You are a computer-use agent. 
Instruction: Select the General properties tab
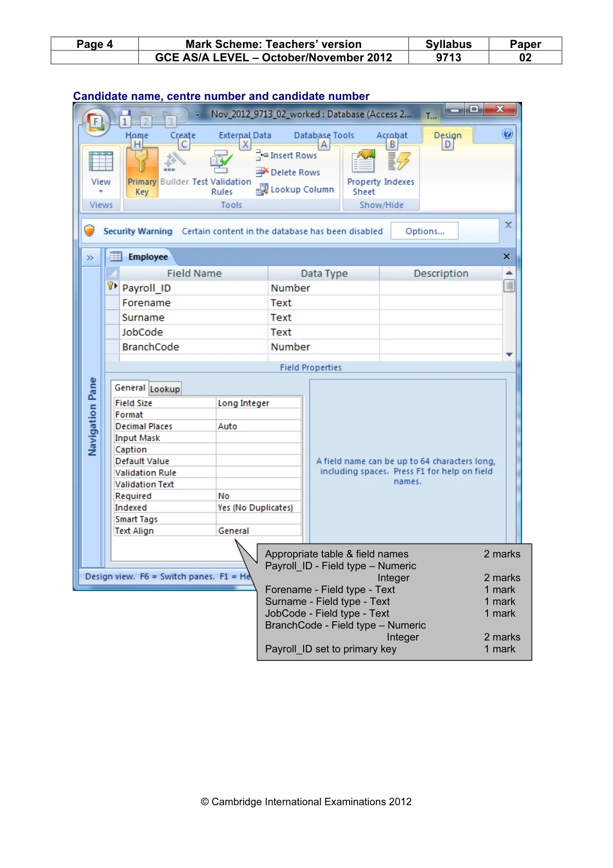pyautogui.click(x=130, y=388)
